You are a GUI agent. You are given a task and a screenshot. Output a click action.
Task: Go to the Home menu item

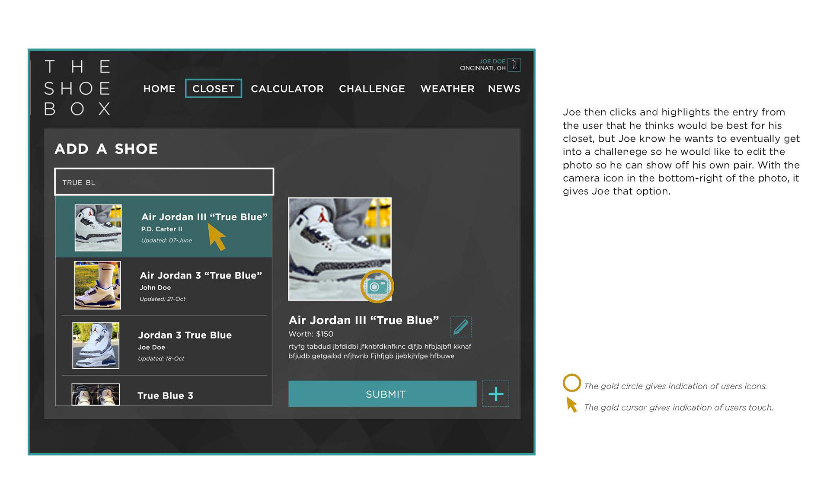click(160, 89)
